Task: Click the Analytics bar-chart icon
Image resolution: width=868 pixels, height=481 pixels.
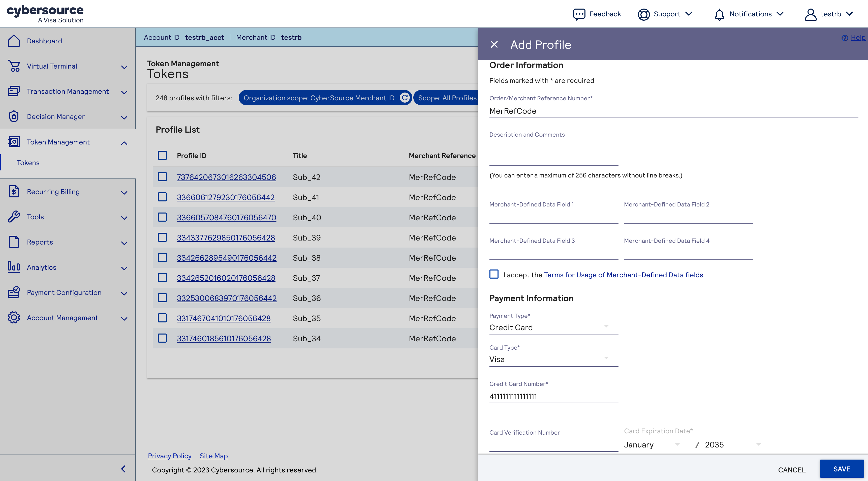Action: coord(13,267)
